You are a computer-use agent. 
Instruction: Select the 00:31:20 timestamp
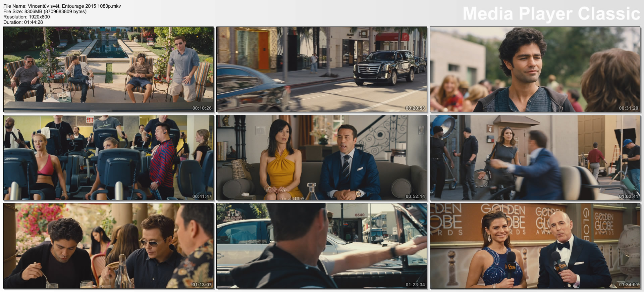click(x=629, y=108)
